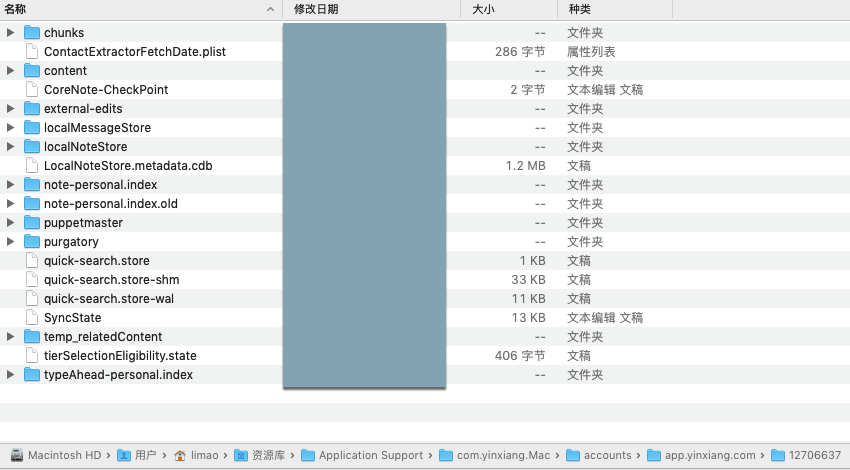Click the 属性列表 kind value
The image size is (850, 470).
pos(591,51)
